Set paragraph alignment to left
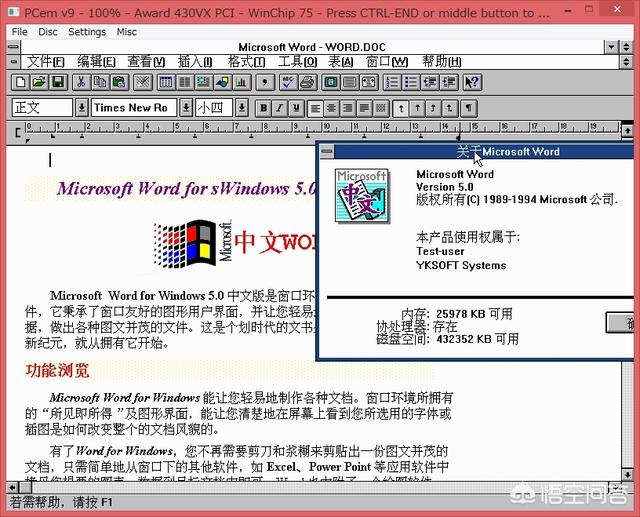The height and width of the screenshot is (517, 640). tap(316, 108)
